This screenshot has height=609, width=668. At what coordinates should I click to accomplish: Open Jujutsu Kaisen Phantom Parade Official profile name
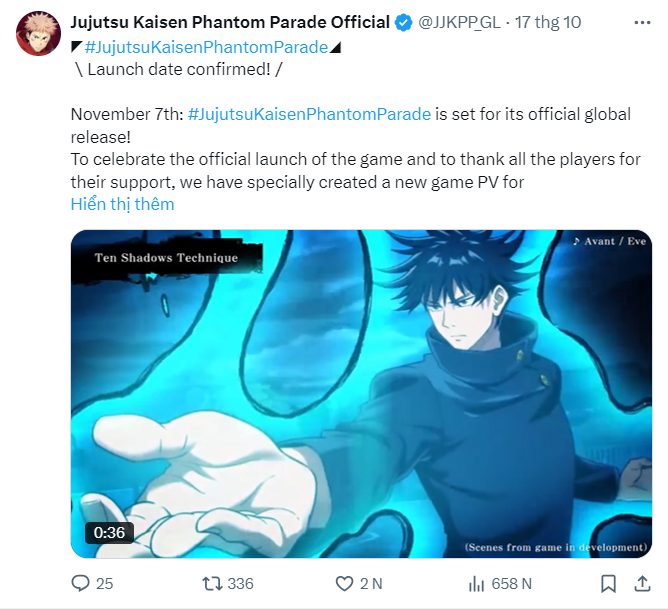[x=230, y=23]
